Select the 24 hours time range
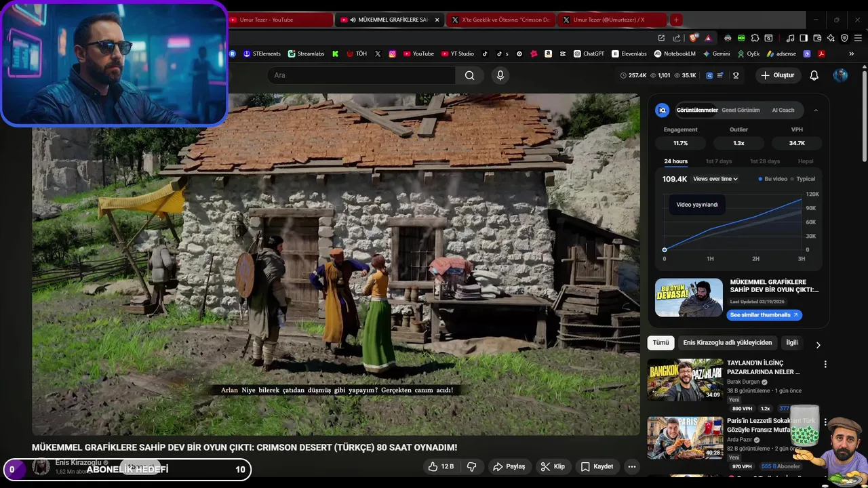Screen dimensions: 868x488 (675, 161)
